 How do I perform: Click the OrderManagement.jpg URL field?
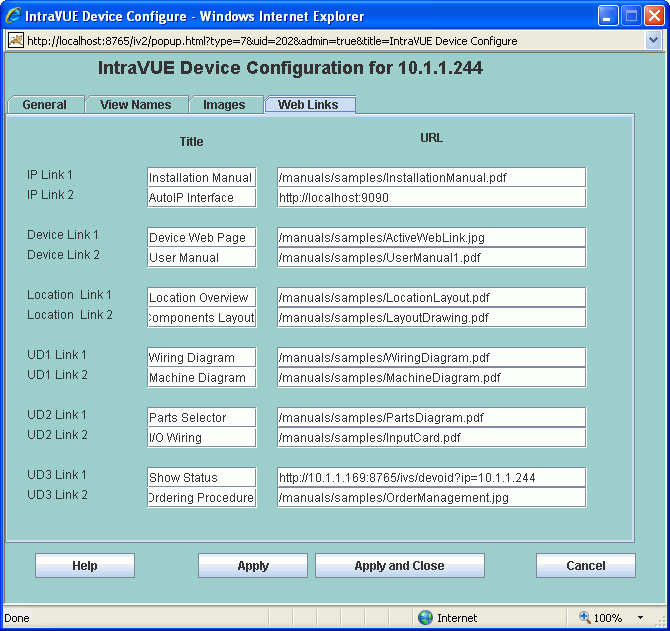point(432,498)
